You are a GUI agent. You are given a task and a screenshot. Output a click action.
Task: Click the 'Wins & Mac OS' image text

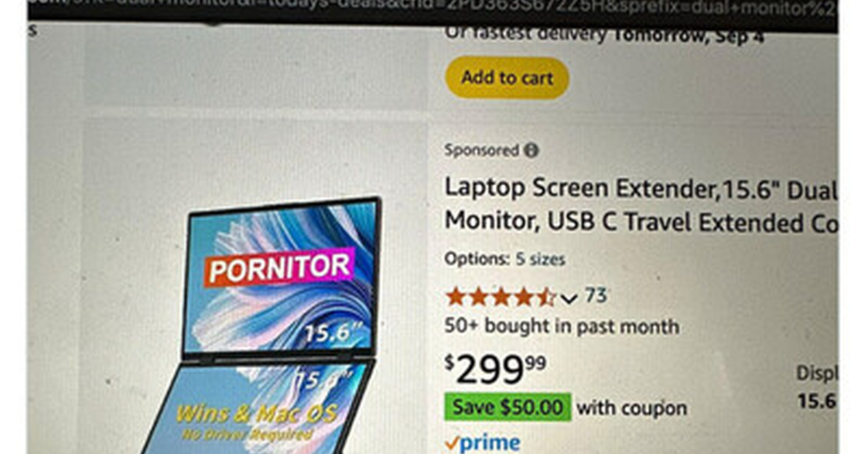click(x=257, y=413)
